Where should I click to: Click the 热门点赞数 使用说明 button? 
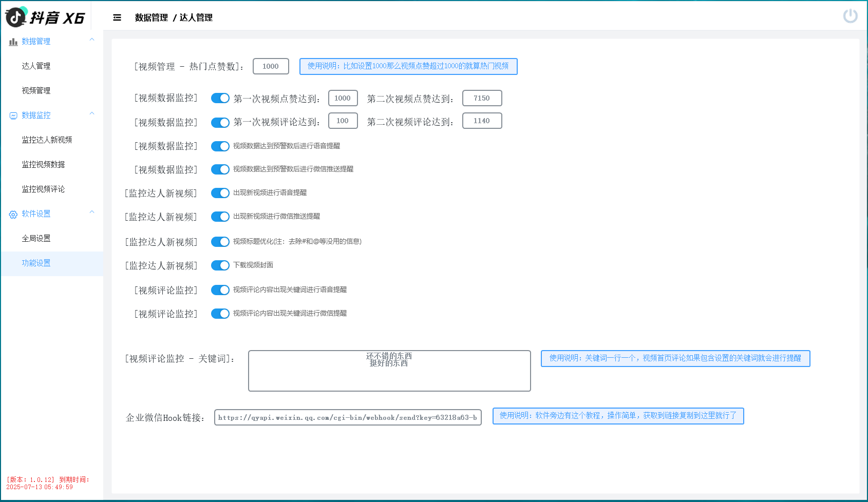[x=408, y=66]
